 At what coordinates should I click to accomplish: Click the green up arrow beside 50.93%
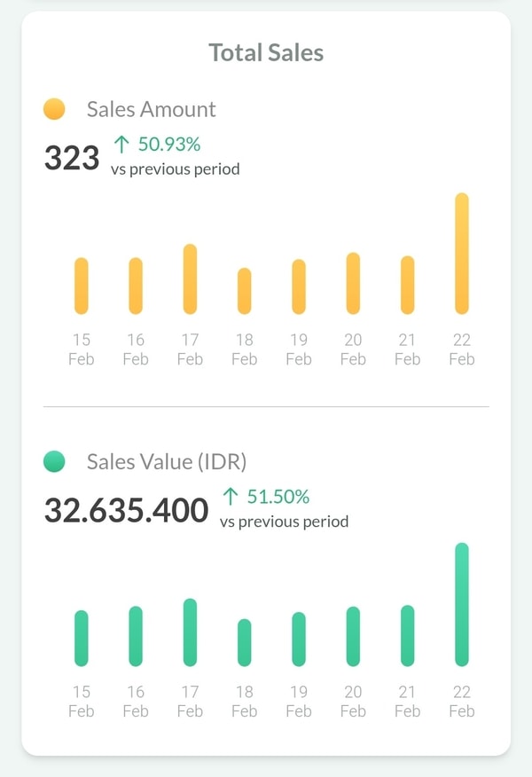click(x=121, y=144)
